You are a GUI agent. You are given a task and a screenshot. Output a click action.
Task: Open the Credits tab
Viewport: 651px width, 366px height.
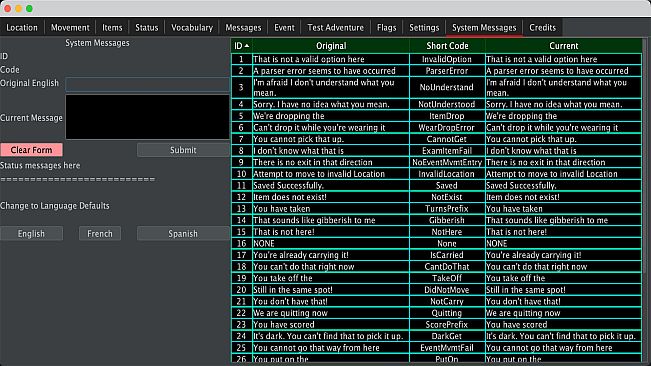542,28
